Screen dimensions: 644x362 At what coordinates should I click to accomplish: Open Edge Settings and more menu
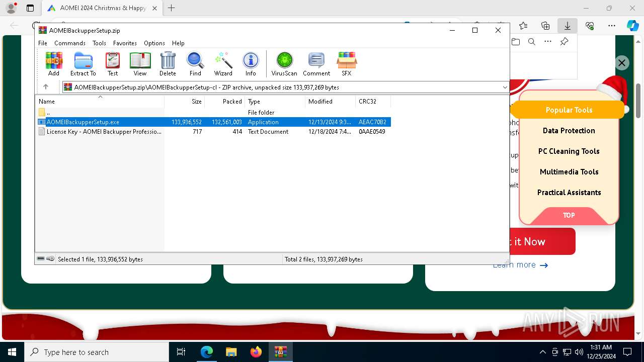pos(611,26)
